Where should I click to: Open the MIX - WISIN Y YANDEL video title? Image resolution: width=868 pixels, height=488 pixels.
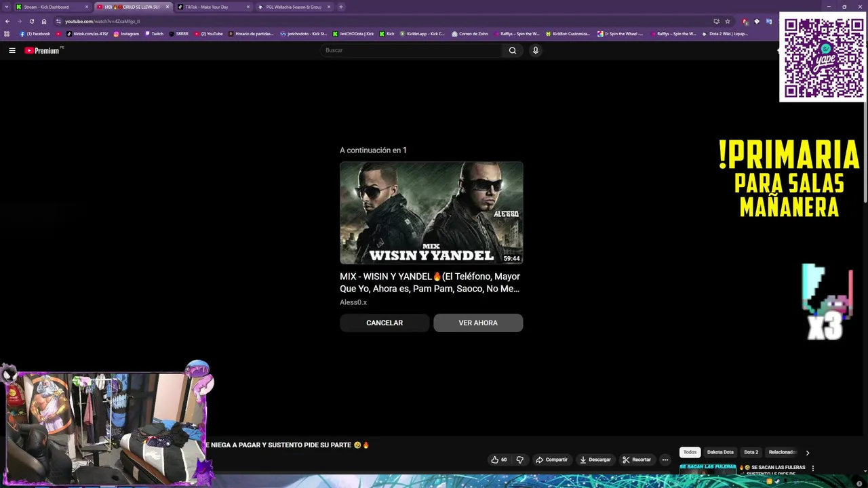430,283
